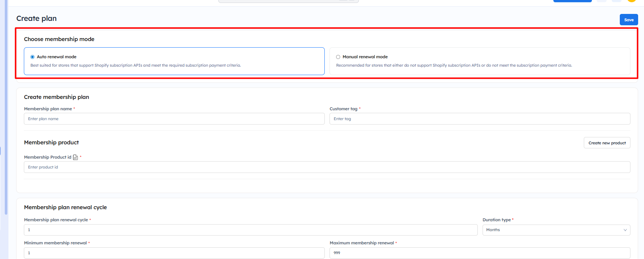Click the search bar at the top center
The image size is (644, 259).
coord(288,1)
